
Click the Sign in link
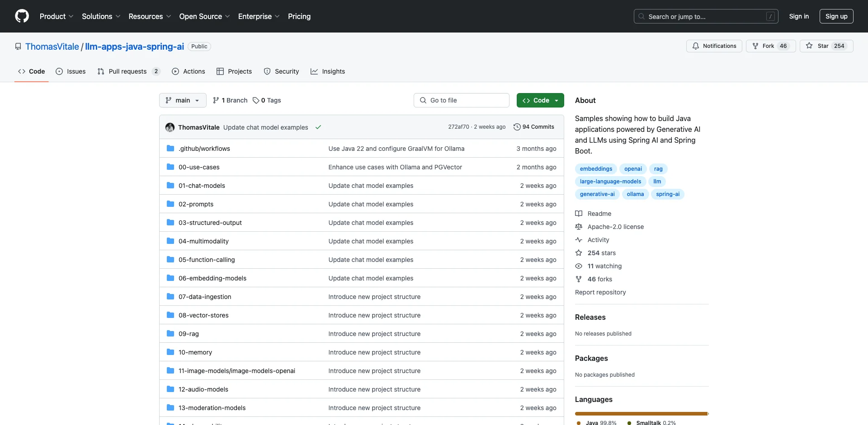point(799,16)
